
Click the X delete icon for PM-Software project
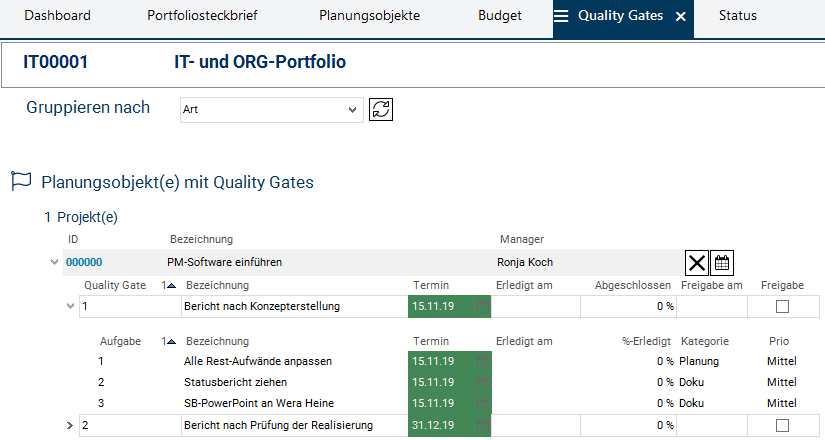697,263
